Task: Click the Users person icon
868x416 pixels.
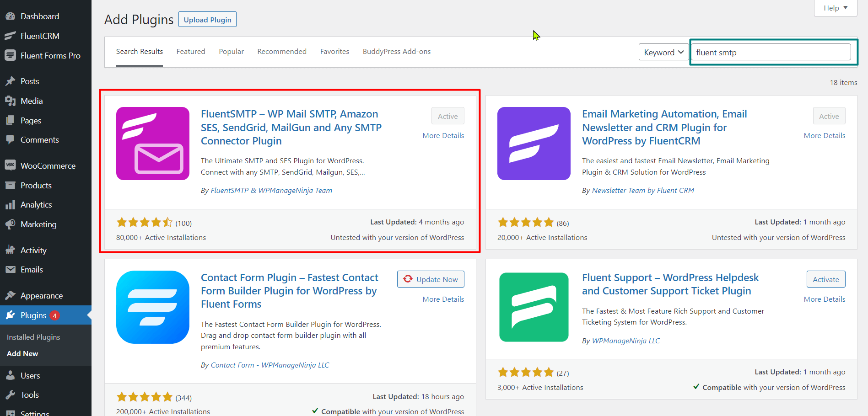Action: [x=10, y=376]
